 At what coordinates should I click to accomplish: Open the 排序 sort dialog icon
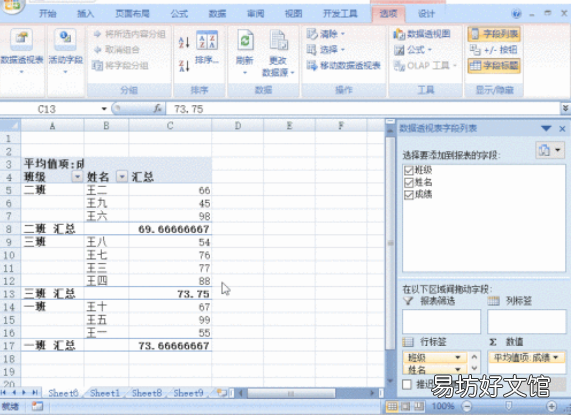coord(206,40)
